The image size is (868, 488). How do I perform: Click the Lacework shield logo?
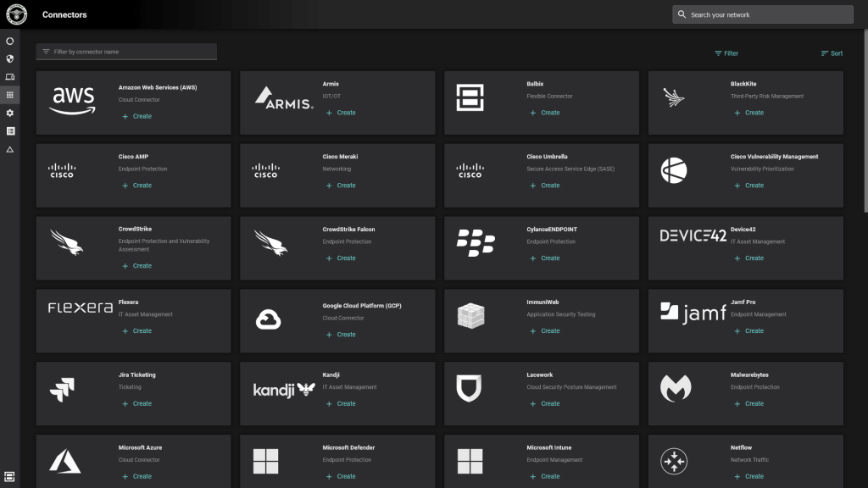[469, 388]
